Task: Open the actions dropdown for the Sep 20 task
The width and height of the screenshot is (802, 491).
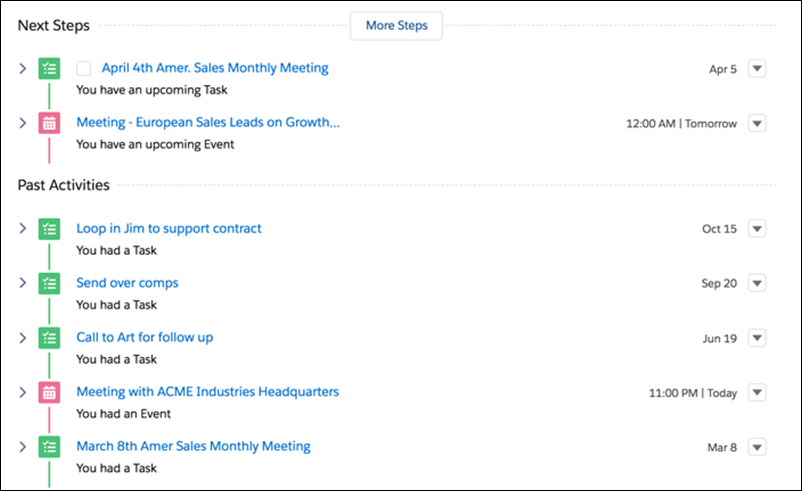Action: (757, 283)
